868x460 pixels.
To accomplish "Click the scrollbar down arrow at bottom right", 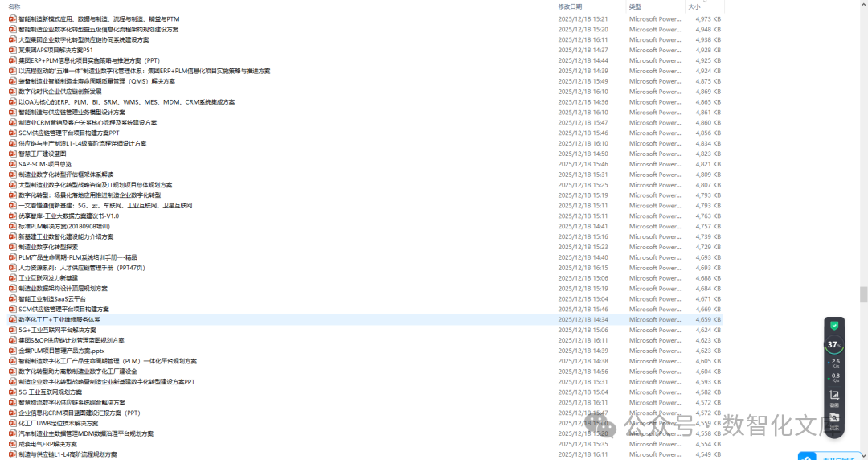I will (x=863, y=457).
